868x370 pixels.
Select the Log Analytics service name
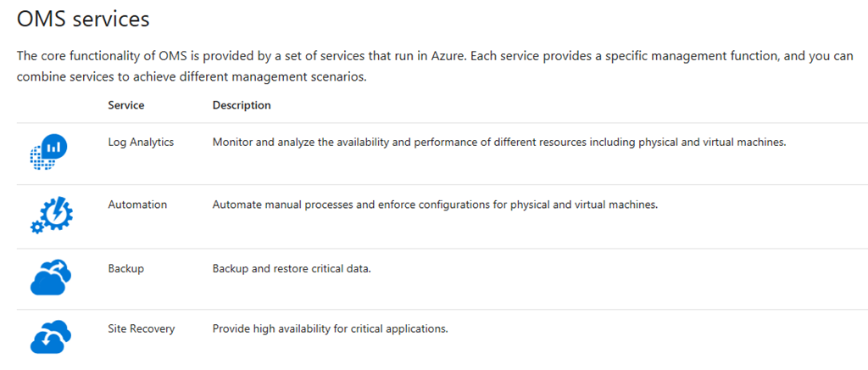(141, 142)
